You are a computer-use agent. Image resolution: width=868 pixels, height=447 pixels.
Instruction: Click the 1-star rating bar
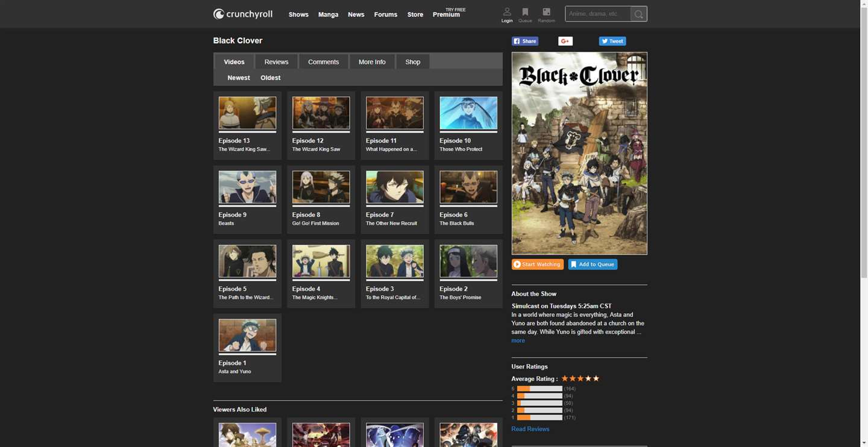[539, 417]
